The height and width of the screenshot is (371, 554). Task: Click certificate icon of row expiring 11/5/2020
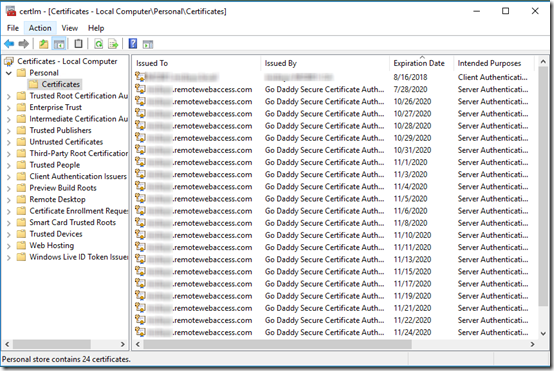coord(140,198)
